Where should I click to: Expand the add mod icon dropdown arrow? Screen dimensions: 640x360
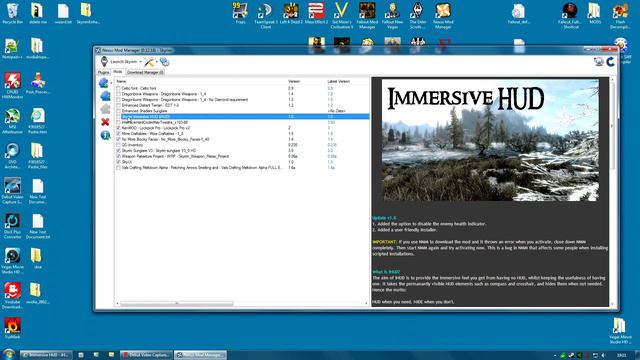tap(111, 83)
